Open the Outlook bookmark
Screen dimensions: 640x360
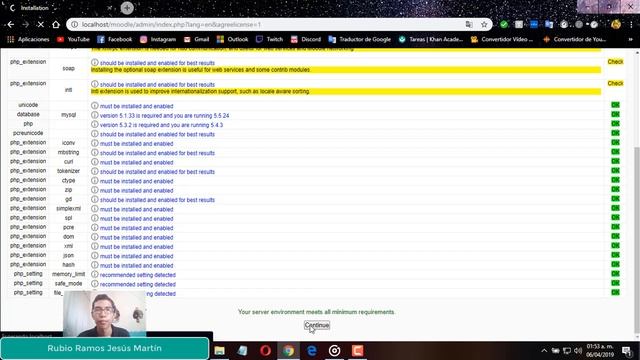coord(233,39)
